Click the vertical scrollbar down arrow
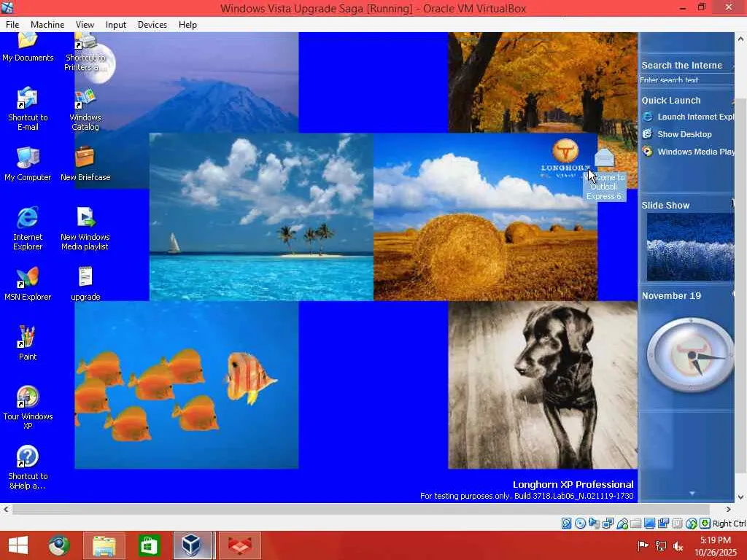Viewport: 747px width, 560px height. pos(740,497)
